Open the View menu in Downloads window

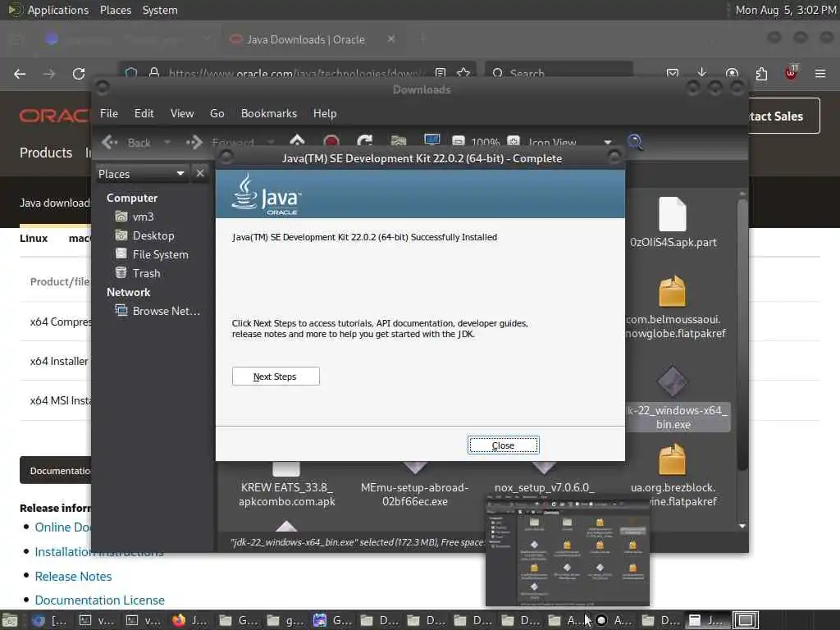coord(181,113)
